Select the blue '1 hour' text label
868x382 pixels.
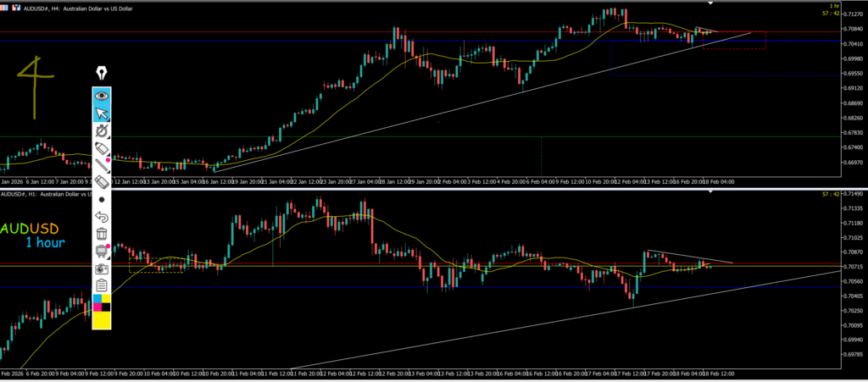(46, 243)
